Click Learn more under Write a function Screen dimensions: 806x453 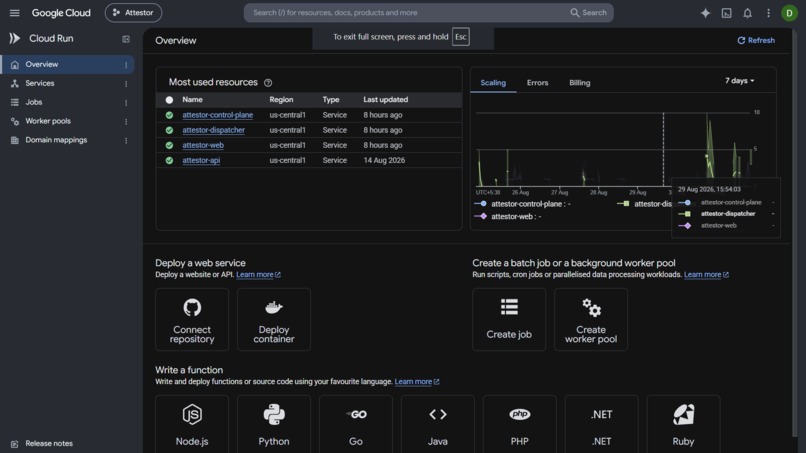coord(416,382)
